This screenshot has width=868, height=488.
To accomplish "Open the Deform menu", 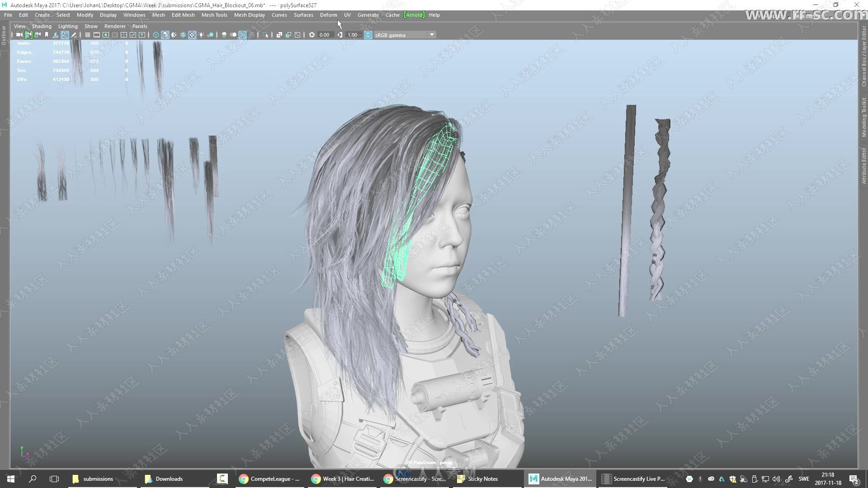I will [328, 14].
